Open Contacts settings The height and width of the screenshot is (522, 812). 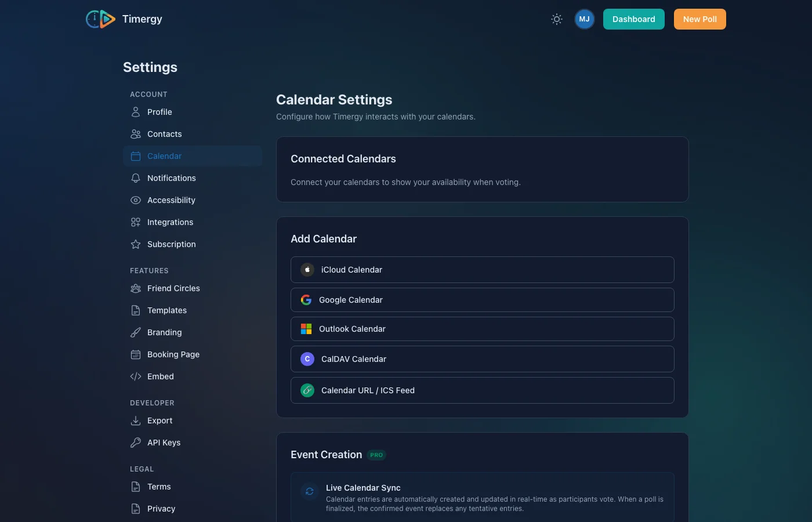point(193,134)
